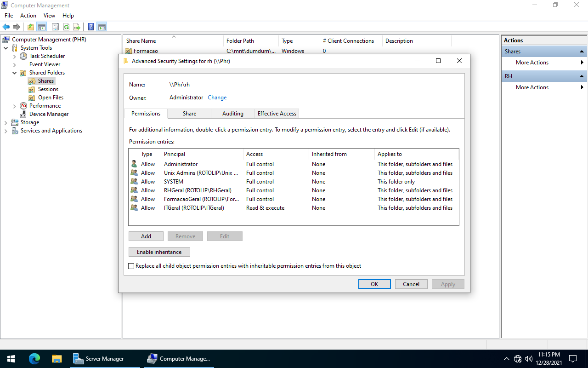
Task: Expand the Storage tree node
Action: (6, 122)
